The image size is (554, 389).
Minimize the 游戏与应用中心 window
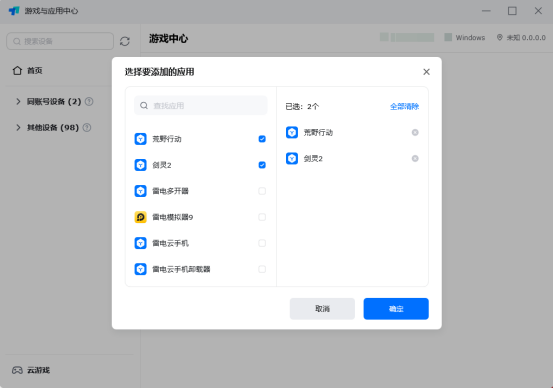(486, 11)
